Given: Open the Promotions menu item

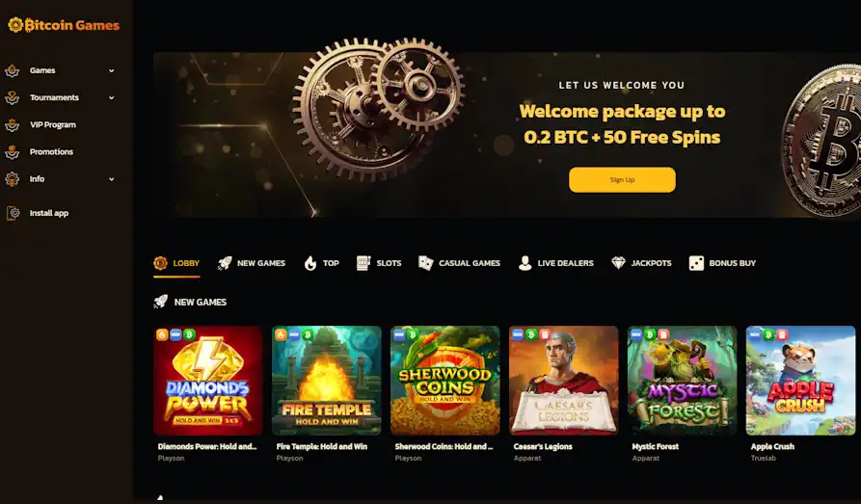Looking at the screenshot, I should point(51,151).
